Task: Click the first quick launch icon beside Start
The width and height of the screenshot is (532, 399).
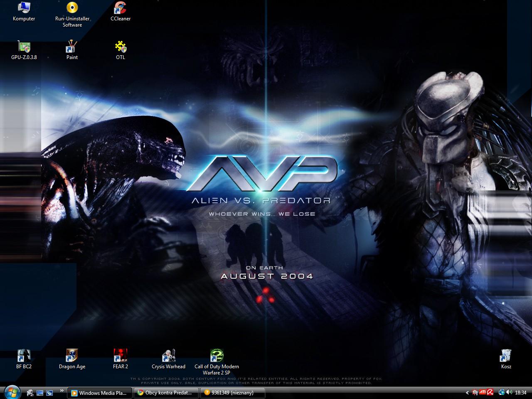Action: (30, 392)
